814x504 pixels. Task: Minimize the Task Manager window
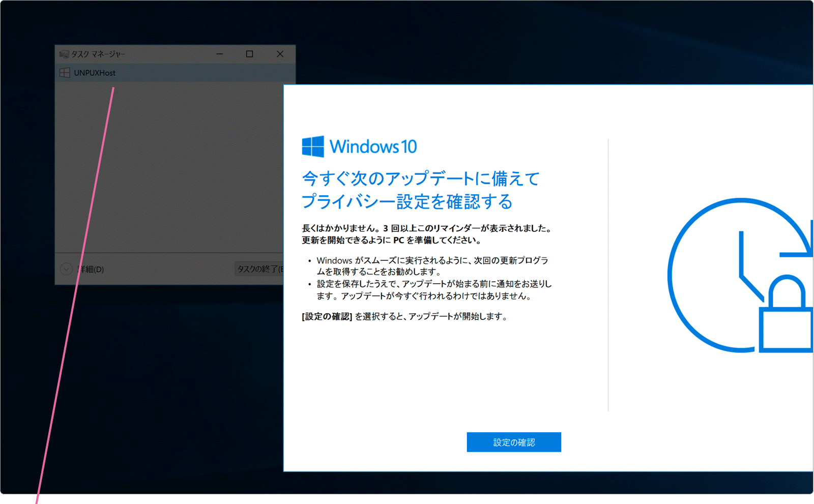[x=220, y=54]
